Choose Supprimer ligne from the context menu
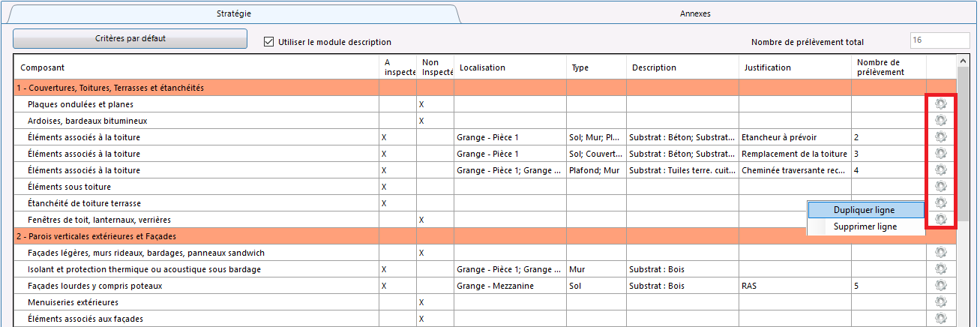 tap(865, 226)
